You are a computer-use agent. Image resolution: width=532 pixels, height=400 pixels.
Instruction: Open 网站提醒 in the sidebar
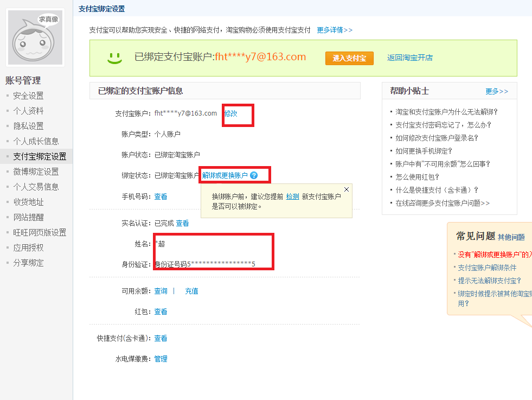(x=29, y=217)
